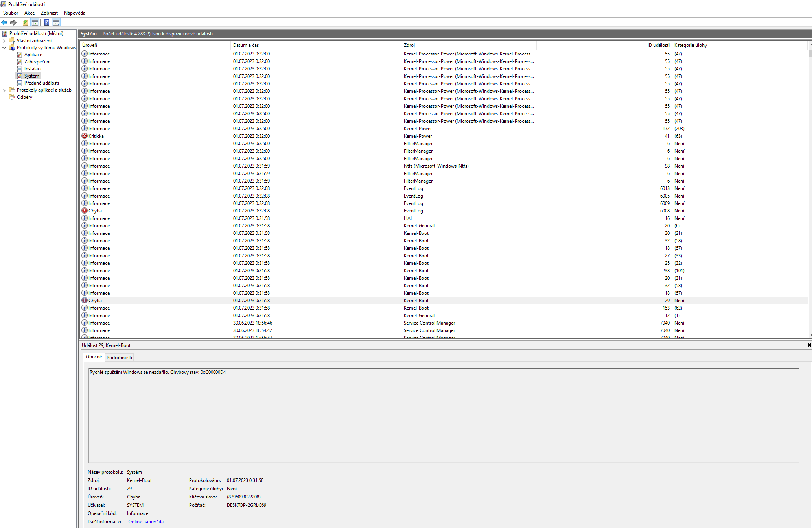Open the Online nápověda link
The width and height of the screenshot is (812, 528).
click(146, 522)
